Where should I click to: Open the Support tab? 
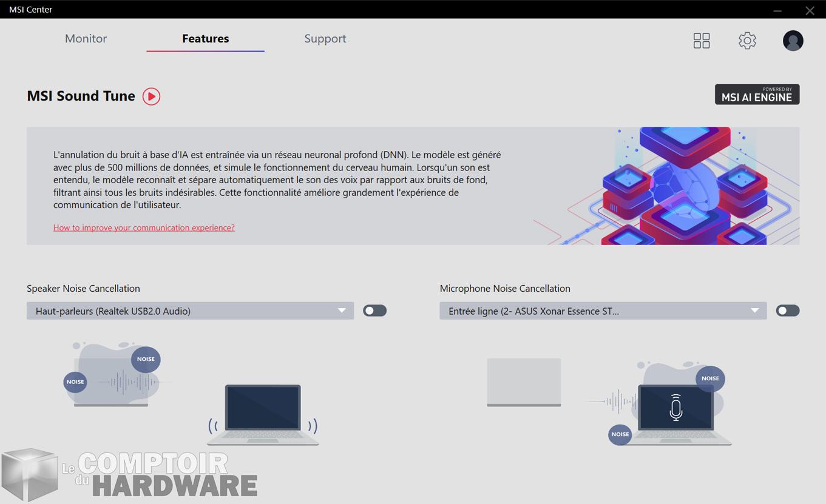tap(325, 39)
